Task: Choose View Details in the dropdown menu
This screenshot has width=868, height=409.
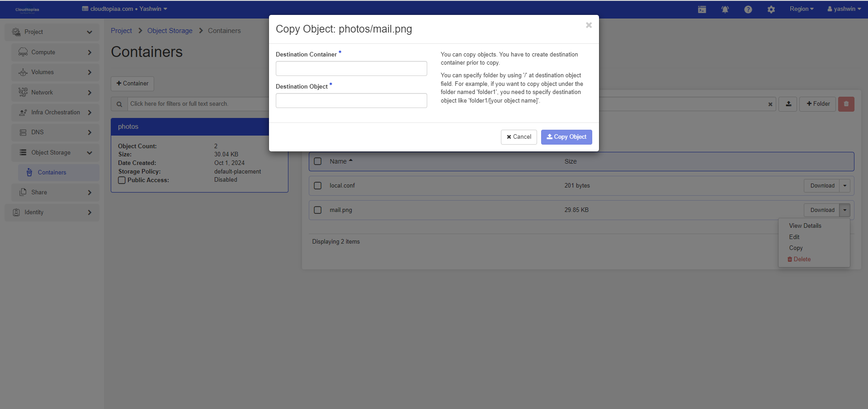Action: 805,226
